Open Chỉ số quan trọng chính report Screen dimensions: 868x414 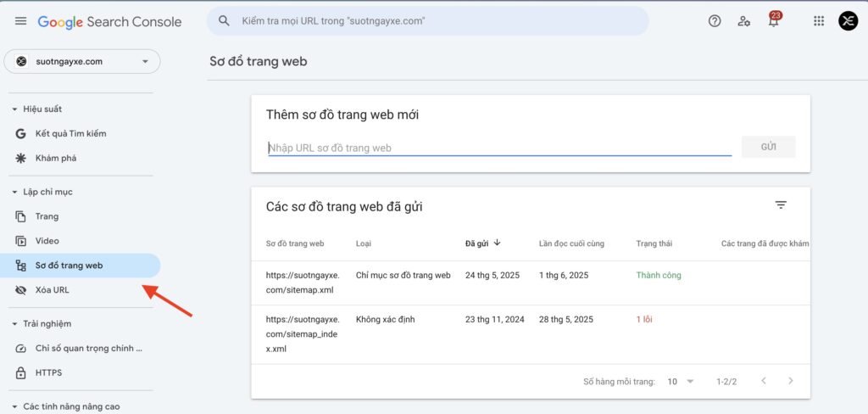click(89, 349)
